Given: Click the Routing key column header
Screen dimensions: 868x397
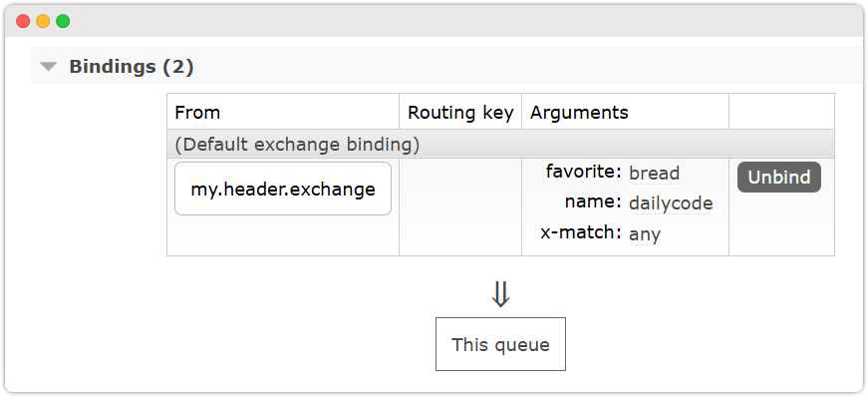Looking at the screenshot, I should 460,112.
